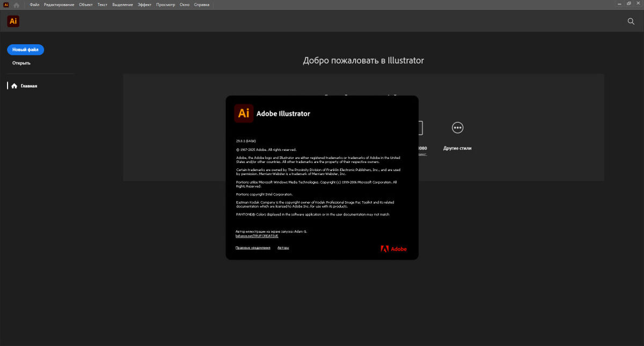Open the Эффект menu

click(x=145, y=4)
